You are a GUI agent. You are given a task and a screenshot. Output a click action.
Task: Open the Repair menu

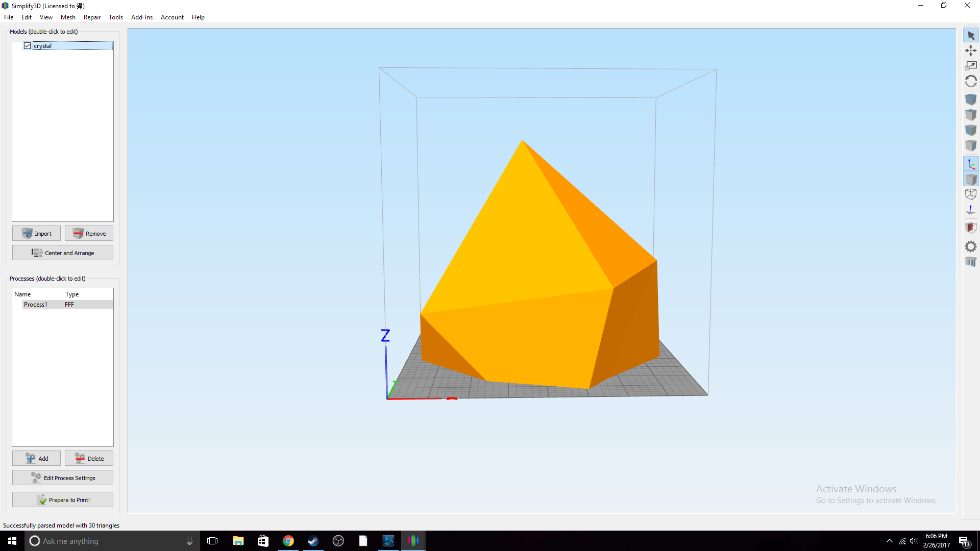click(x=92, y=17)
